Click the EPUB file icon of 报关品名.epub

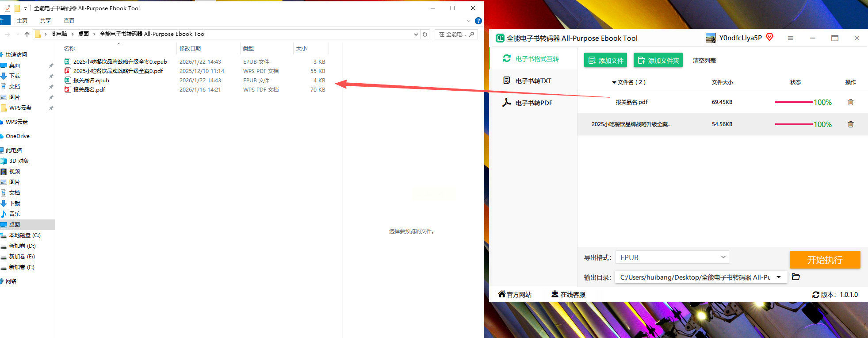point(67,80)
